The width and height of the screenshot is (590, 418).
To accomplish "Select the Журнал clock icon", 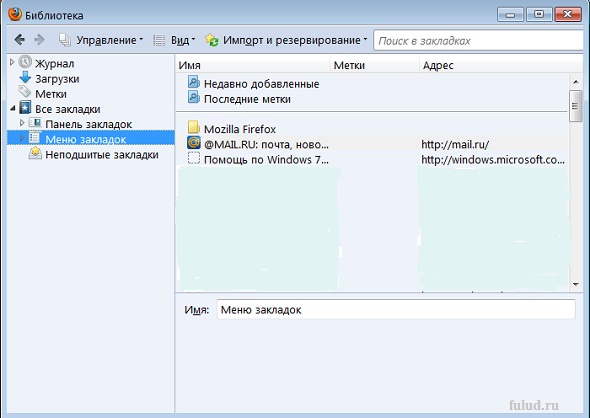I will tap(25, 62).
